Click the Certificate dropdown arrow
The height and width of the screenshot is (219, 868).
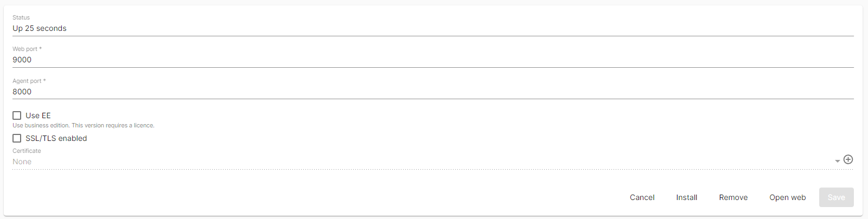(x=837, y=161)
